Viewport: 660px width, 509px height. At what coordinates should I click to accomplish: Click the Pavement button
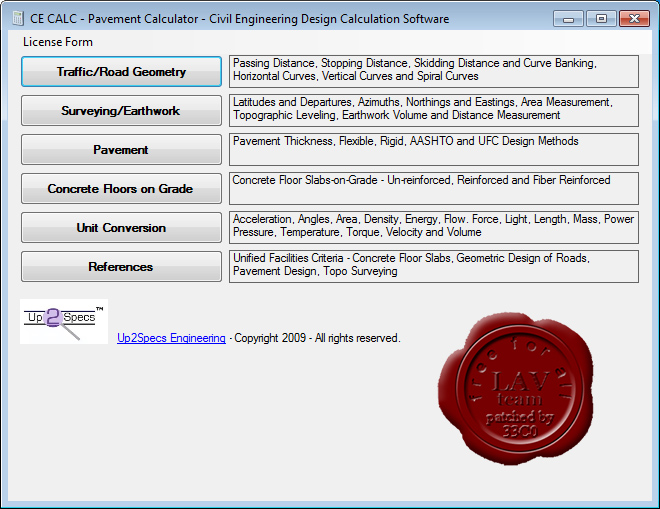tap(121, 149)
